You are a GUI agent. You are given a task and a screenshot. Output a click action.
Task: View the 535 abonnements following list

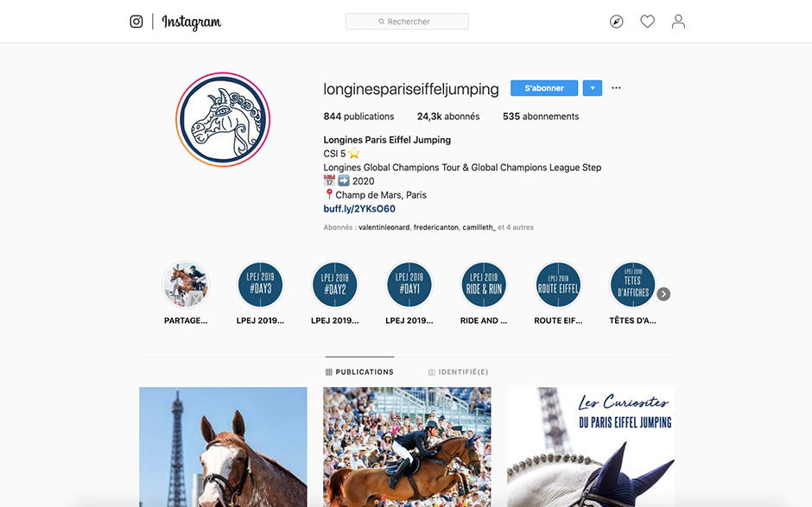point(541,117)
